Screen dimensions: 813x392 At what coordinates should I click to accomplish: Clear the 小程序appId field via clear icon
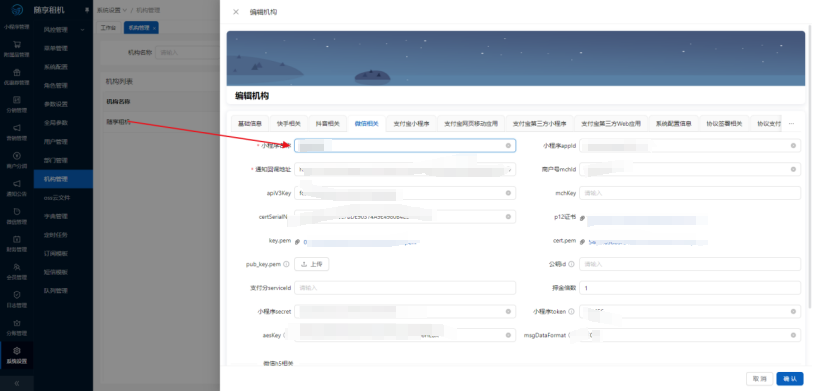793,146
